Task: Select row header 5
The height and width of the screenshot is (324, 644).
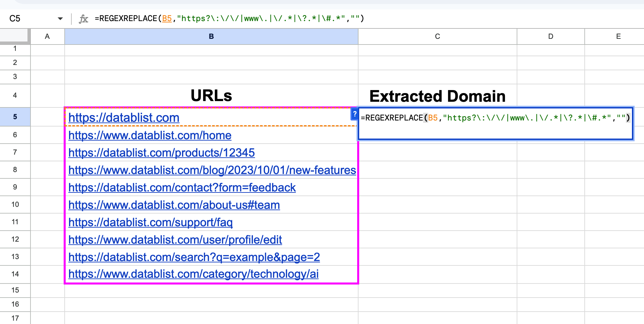Action: (x=15, y=117)
